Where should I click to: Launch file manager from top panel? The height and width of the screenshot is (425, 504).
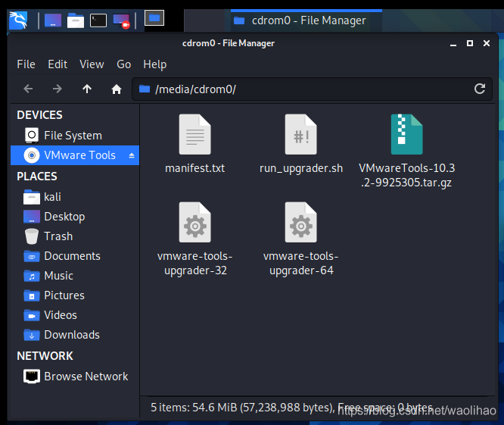point(76,20)
